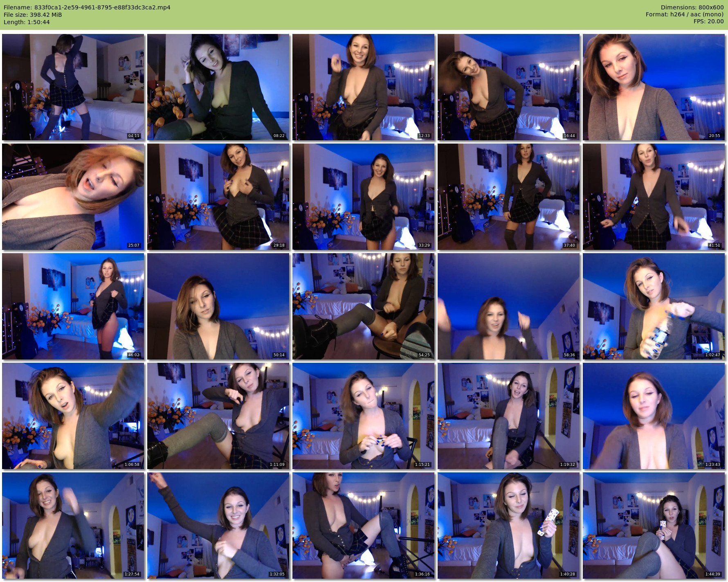Screen dimensions: 728x582
Task: Pick the preview frame marked 1:02:47
Action: (x=654, y=306)
